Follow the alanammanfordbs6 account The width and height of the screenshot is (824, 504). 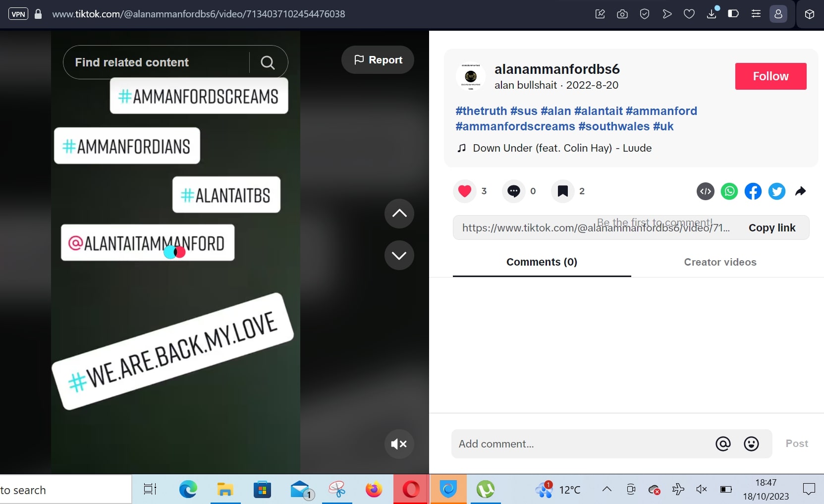pyautogui.click(x=770, y=76)
